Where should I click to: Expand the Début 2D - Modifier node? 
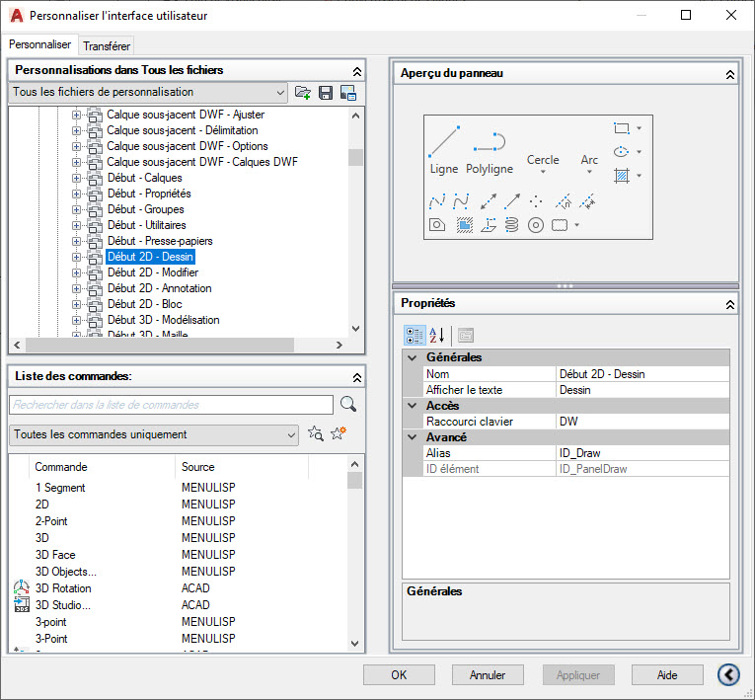(77, 272)
